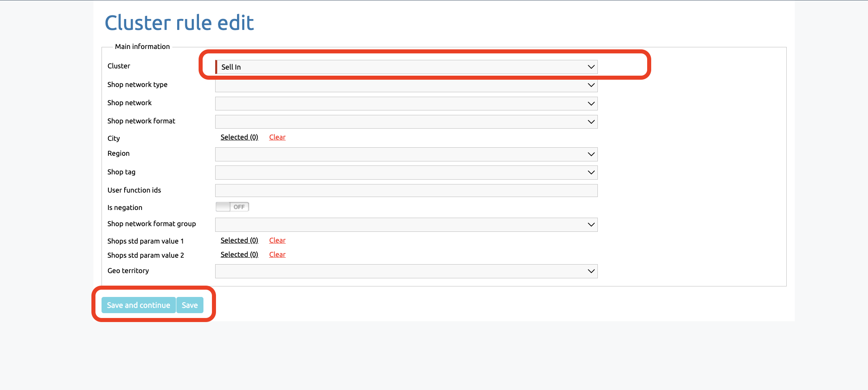Clear the City selection

(277, 138)
